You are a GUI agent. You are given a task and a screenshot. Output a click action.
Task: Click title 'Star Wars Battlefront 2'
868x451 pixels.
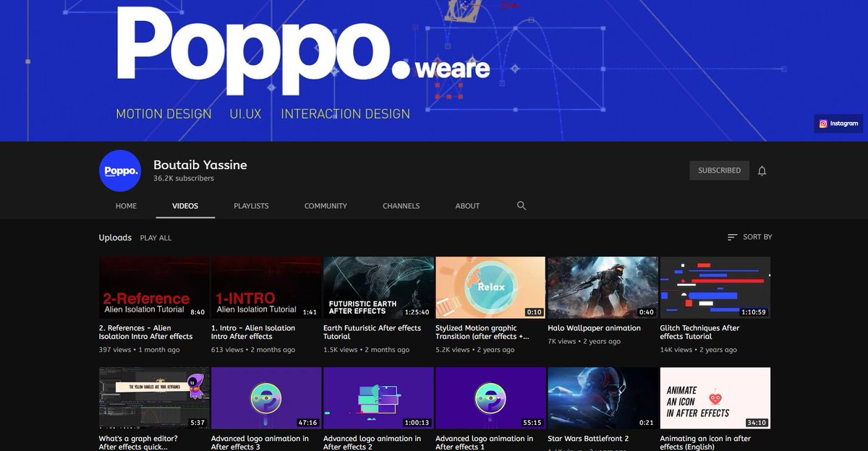pos(589,439)
